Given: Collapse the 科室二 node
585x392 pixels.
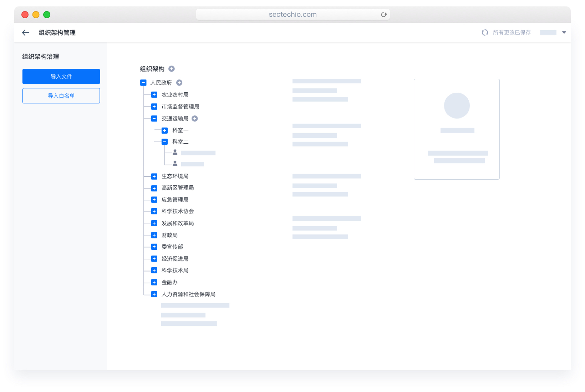Looking at the screenshot, I should [x=164, y=142].
